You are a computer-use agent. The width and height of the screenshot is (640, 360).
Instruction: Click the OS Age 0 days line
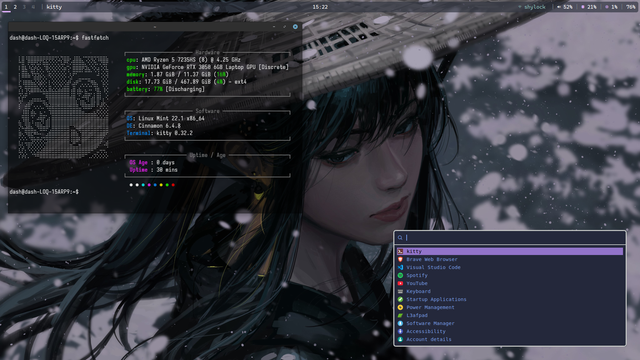pos(152,162)
